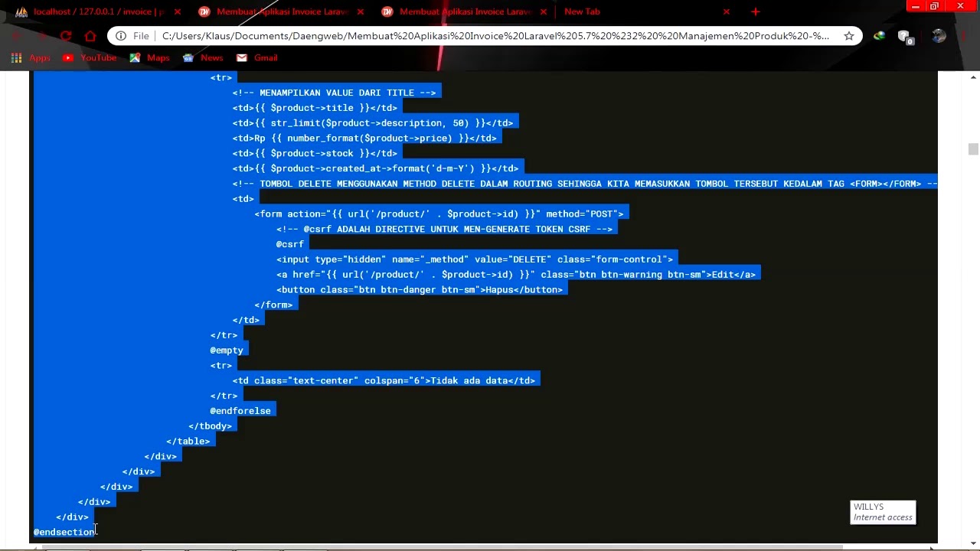
Task: Open the green extension icon in the toolbar
Action: 879,36
